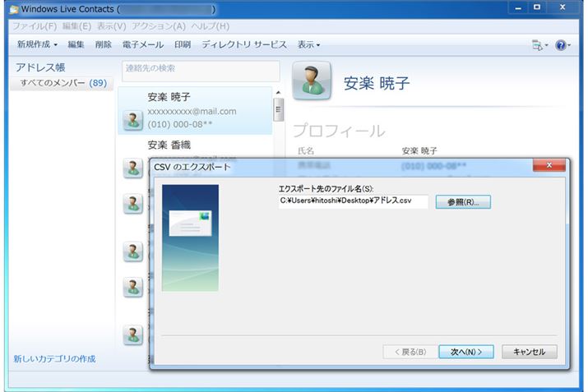Click 新しいカテゴリの作成 link

(x=54, y=358)
